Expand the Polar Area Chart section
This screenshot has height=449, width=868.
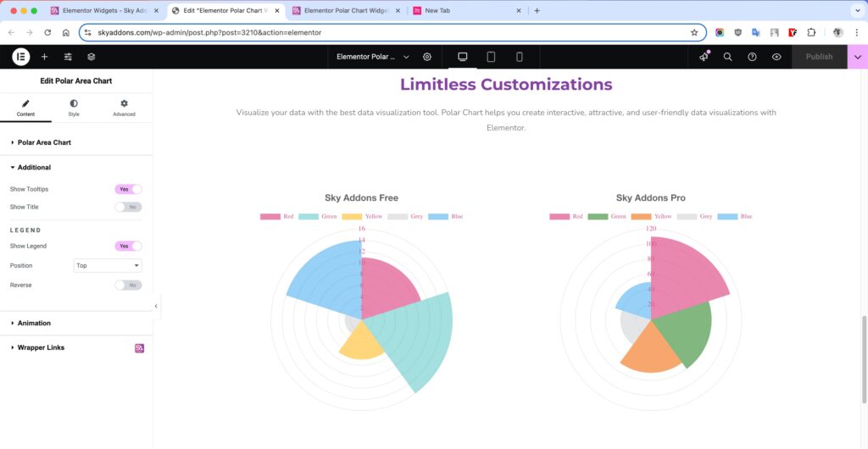point(75,142)
